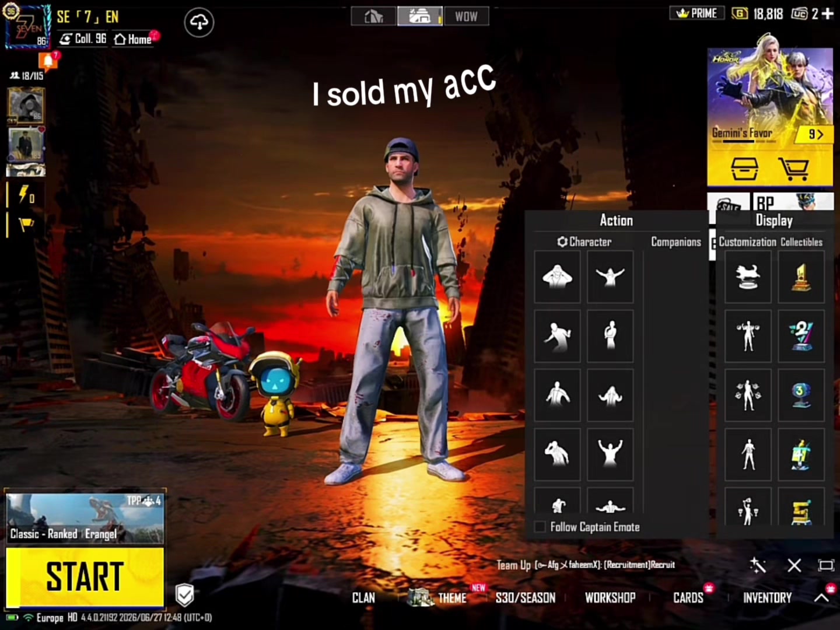The width and height of the screenshot is (840, 630).
Task: Open the BP banner
Action: 793,202
